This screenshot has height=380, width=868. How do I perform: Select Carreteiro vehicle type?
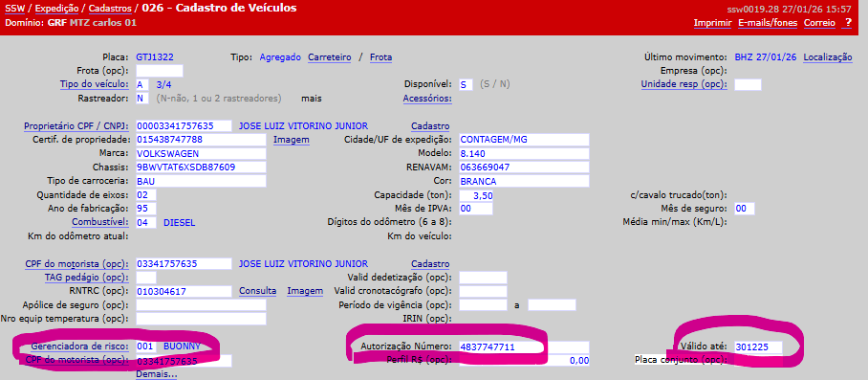(330, 57)
